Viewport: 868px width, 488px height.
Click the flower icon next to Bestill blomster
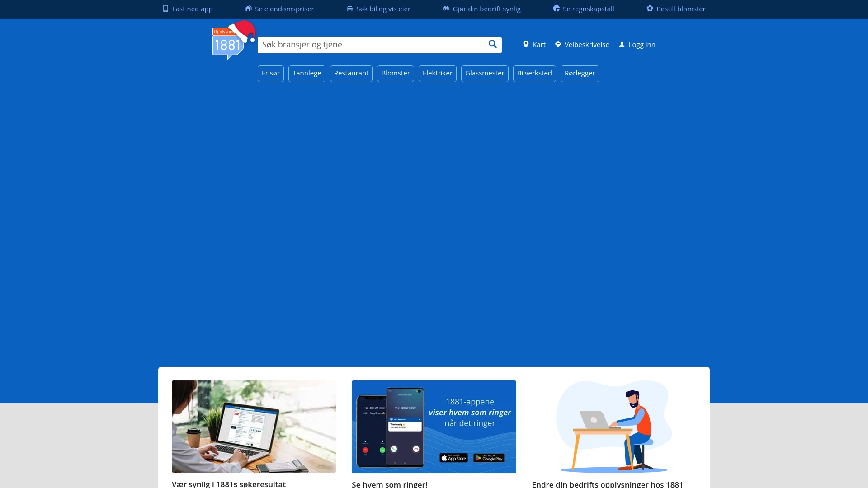coord(650,9)
